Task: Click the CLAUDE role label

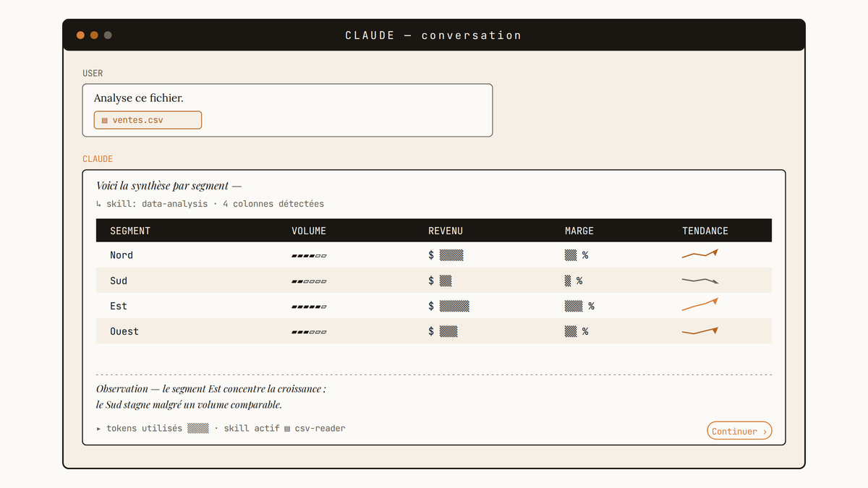Action: 98,159
